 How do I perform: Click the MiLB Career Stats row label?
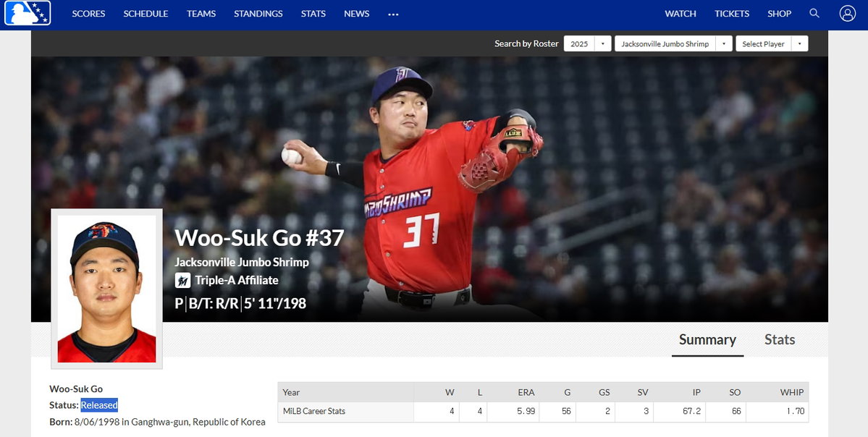click(x=314, y=412)
